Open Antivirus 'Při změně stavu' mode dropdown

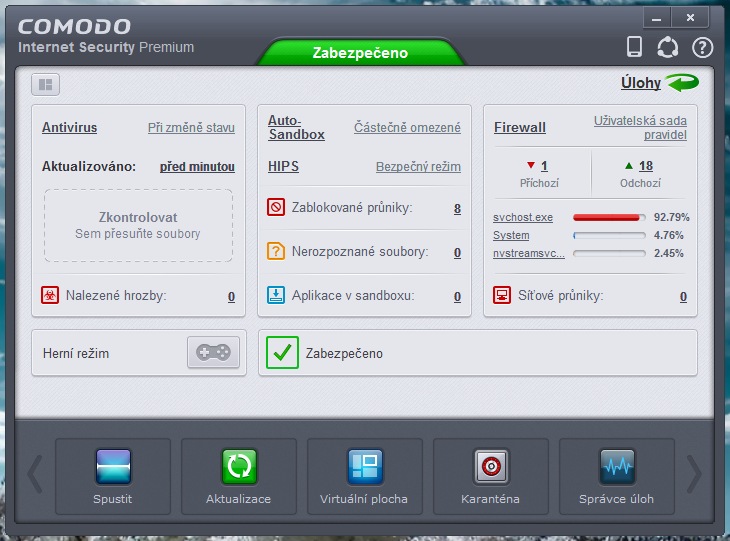191,128
